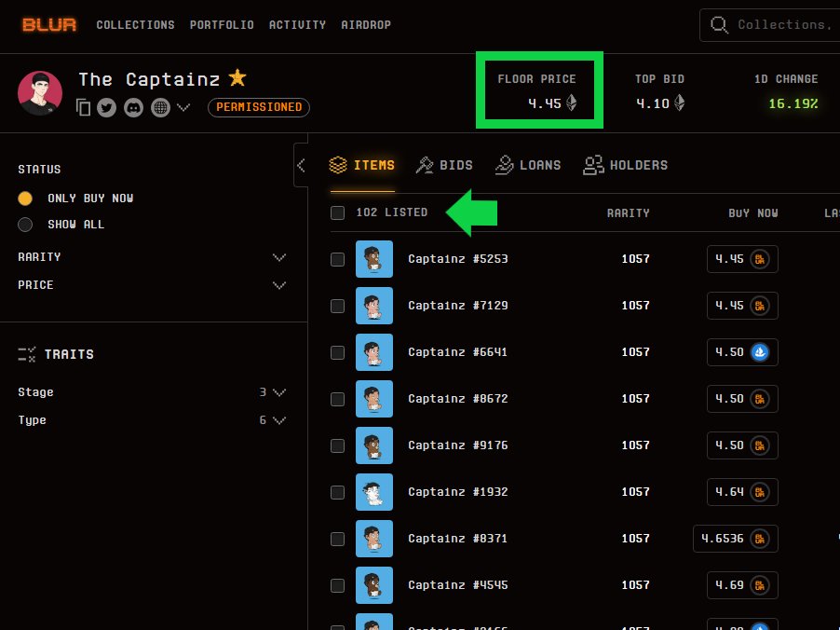Viewport: 840px width, 630px height.
Task: Click The Captainz collection avatar
Action: 40,93
